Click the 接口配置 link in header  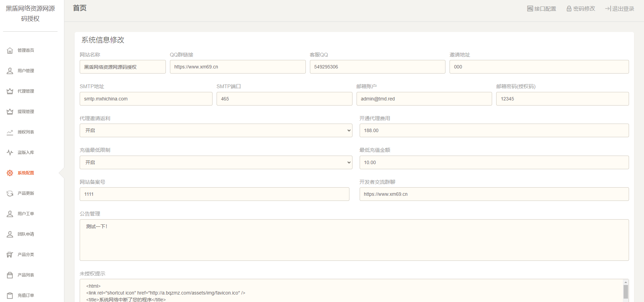(541, 9)
